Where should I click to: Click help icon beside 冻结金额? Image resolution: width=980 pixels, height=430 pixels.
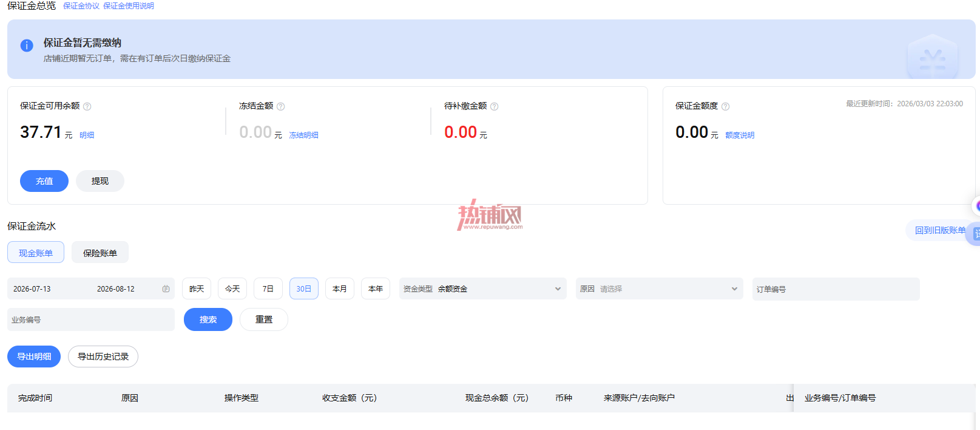pos(281,106)
